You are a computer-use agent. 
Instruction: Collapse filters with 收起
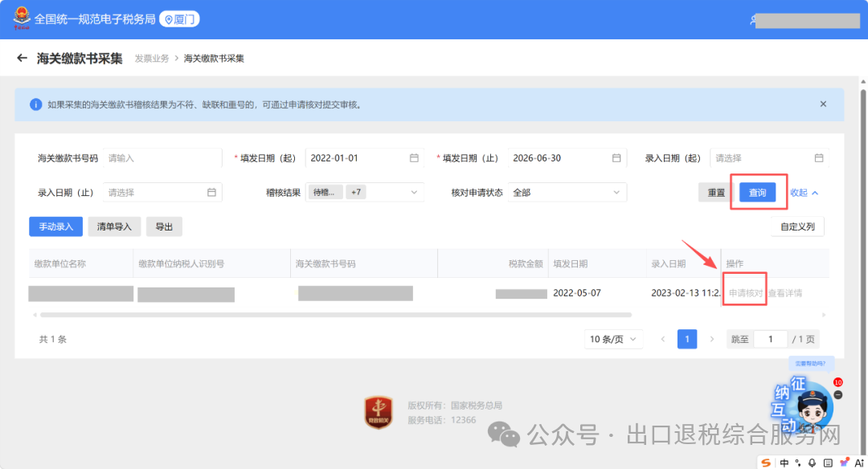click(805, 193)
